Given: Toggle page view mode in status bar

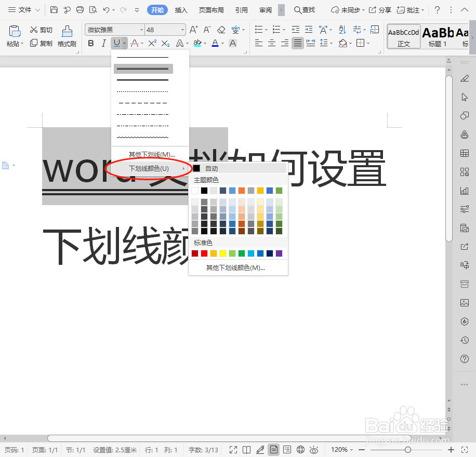Looking at the screenshot, I should coord(273,449).
